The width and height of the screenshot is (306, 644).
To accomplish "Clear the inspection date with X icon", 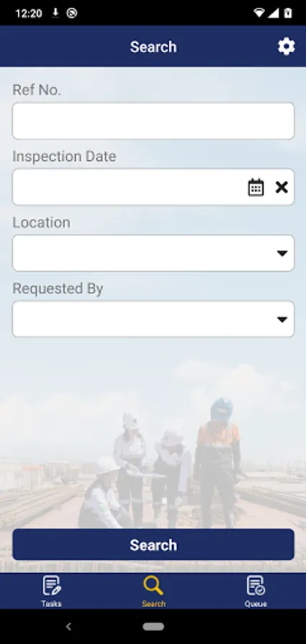I will (282, 187).
